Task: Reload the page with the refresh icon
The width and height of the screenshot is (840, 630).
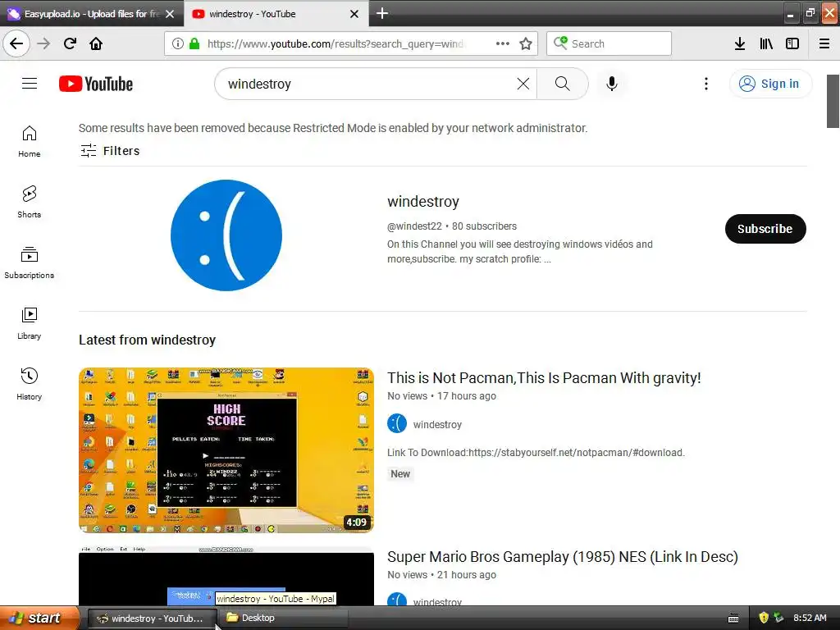Action: pyautogui.click(x=70, y=43)
